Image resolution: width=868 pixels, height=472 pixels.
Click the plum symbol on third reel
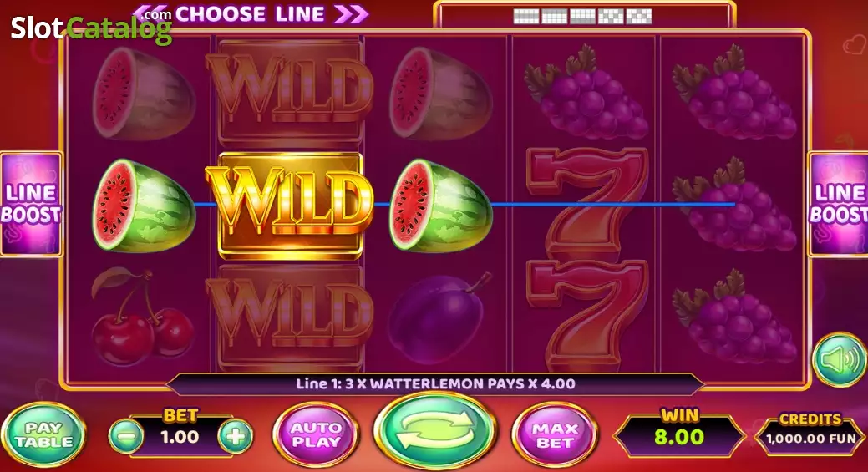(440, 317)
